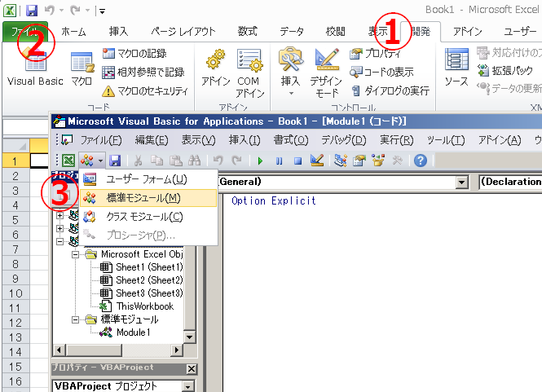
Task: Open the VBA ツール(T) menu
Action: click(446, 140)
